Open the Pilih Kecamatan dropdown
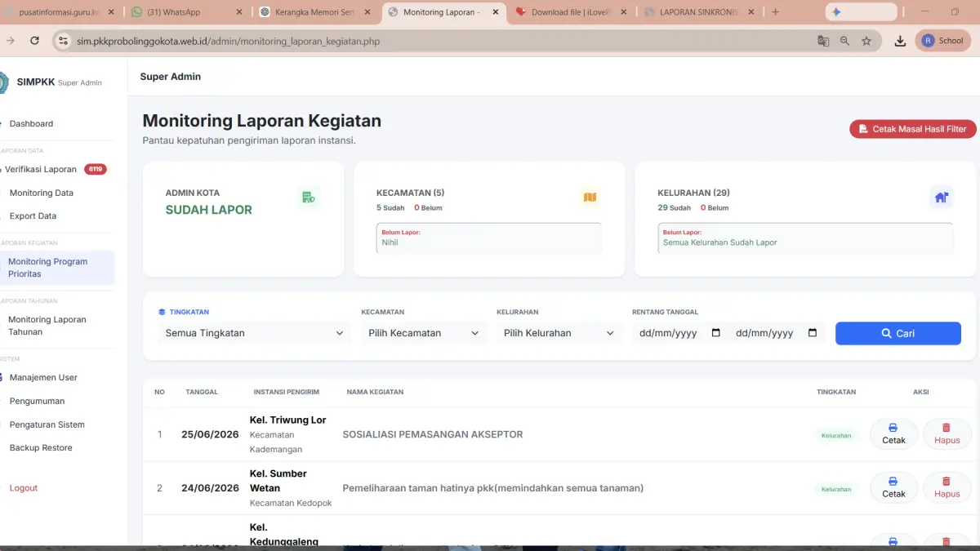The height and width of the screenshot is (551, 980). point(423,333)
